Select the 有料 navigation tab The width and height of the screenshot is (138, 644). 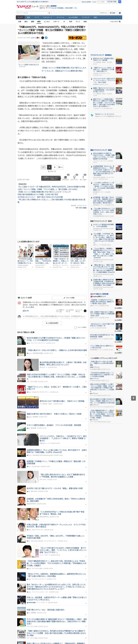pyautogui.click(x=95, y=17)
